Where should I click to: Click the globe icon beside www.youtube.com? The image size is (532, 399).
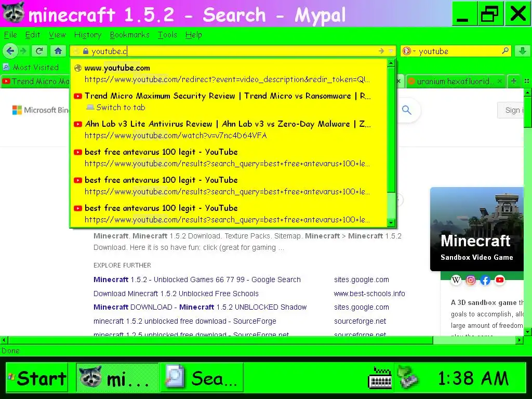[x=78, y=68]
